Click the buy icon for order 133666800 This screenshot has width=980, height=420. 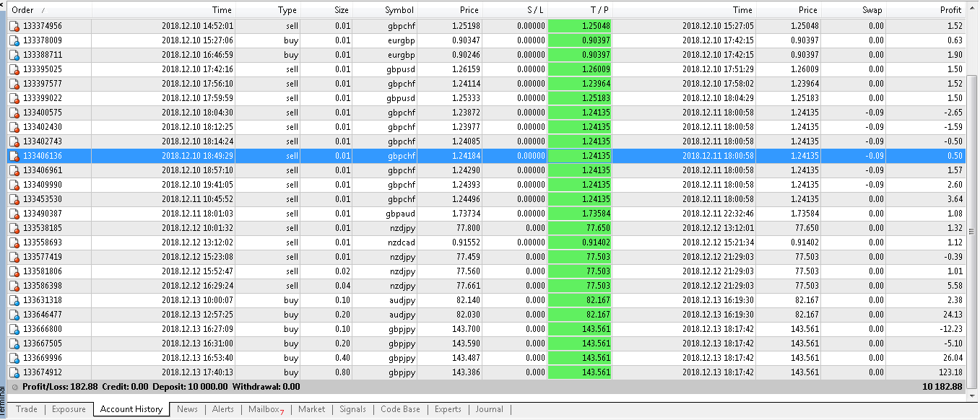(14, 329)
